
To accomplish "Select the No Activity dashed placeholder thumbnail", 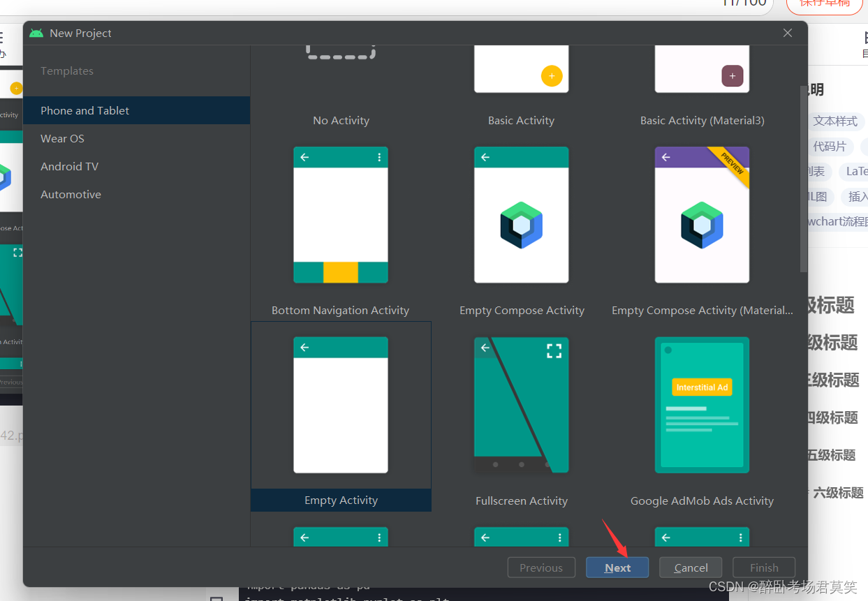I will point(341,53).
